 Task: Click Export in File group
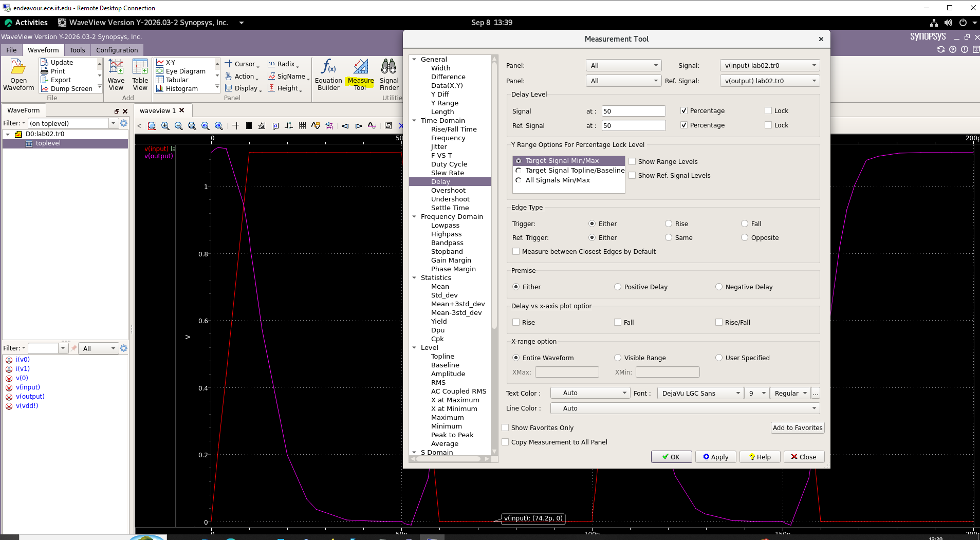tap(56, 80)
